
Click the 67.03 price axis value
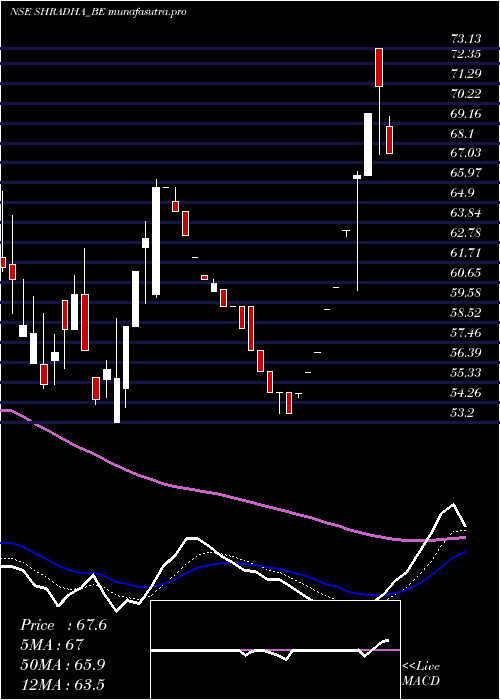click(466, 153)
